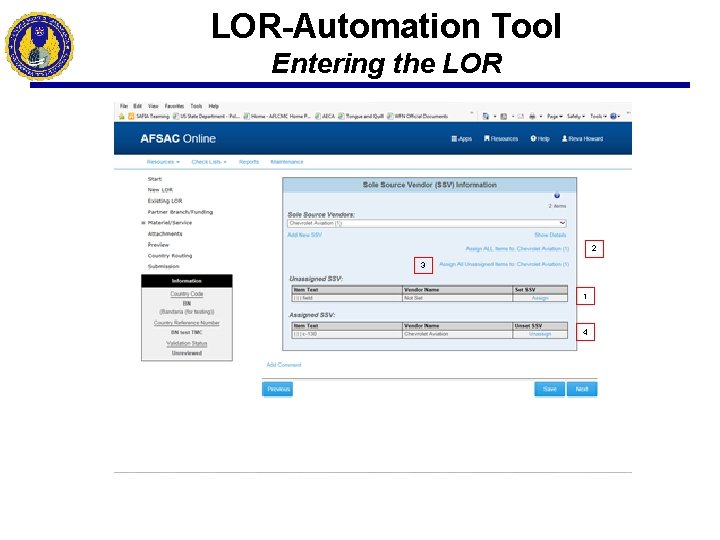Click the Country Reference Number link
This screenshot has height=540, width=720.
point(186,323)
